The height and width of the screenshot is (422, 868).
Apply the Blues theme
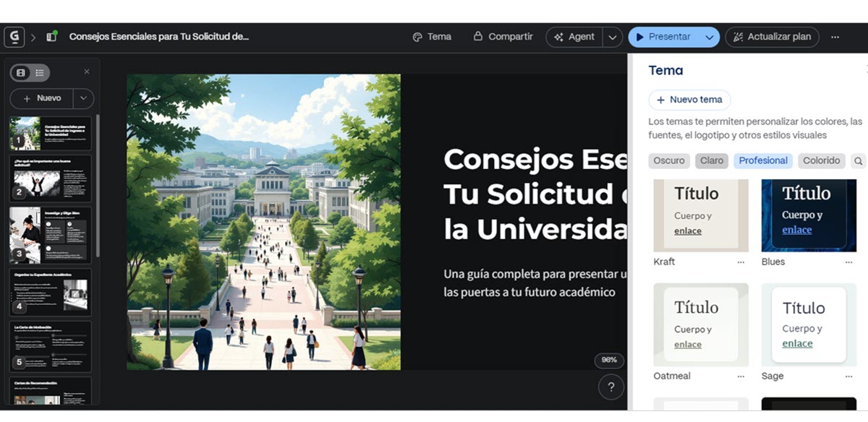(809, 215)
